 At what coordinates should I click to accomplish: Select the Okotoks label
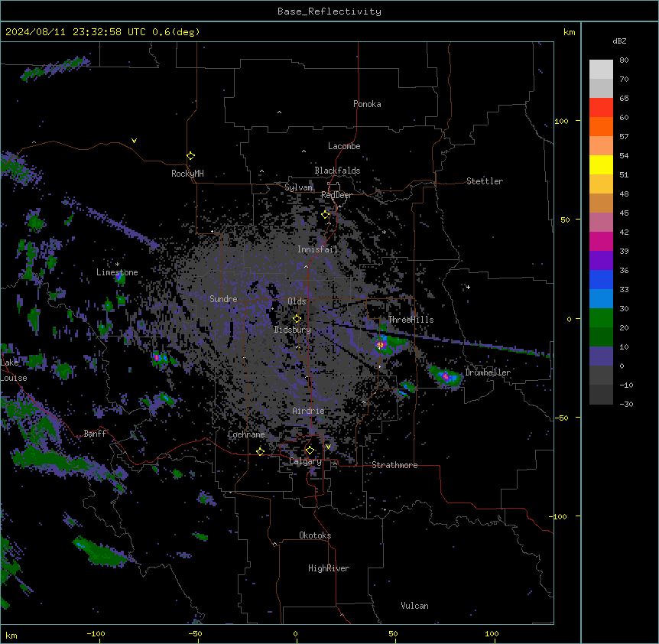[x=315, y=535]
